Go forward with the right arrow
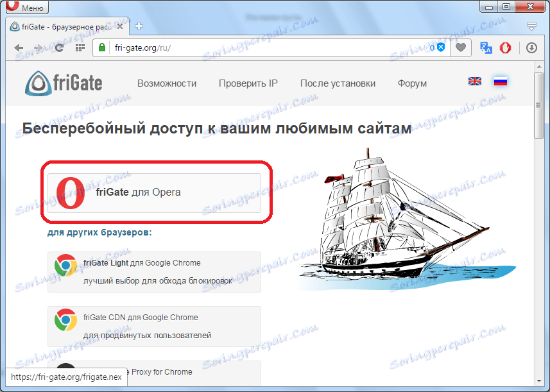 tap(38, 48)
